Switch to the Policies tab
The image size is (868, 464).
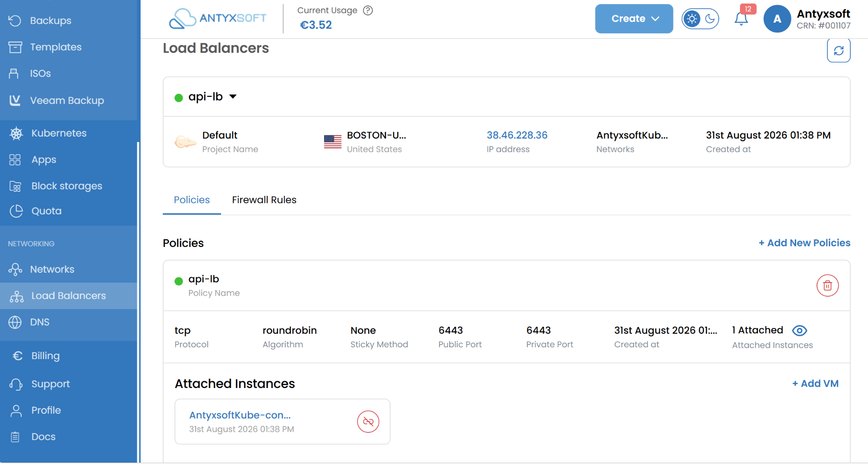[192, 200]
